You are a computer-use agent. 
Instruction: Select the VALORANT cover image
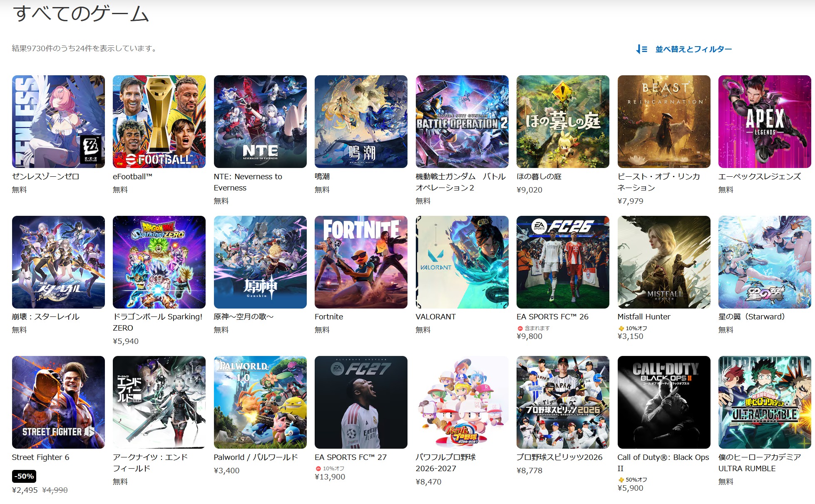pos(462,262)
